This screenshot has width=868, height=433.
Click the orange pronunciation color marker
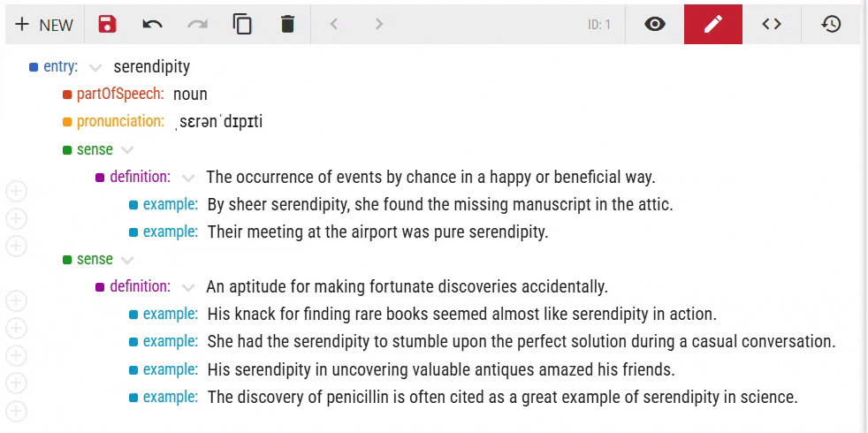click(x=67, y=122)
